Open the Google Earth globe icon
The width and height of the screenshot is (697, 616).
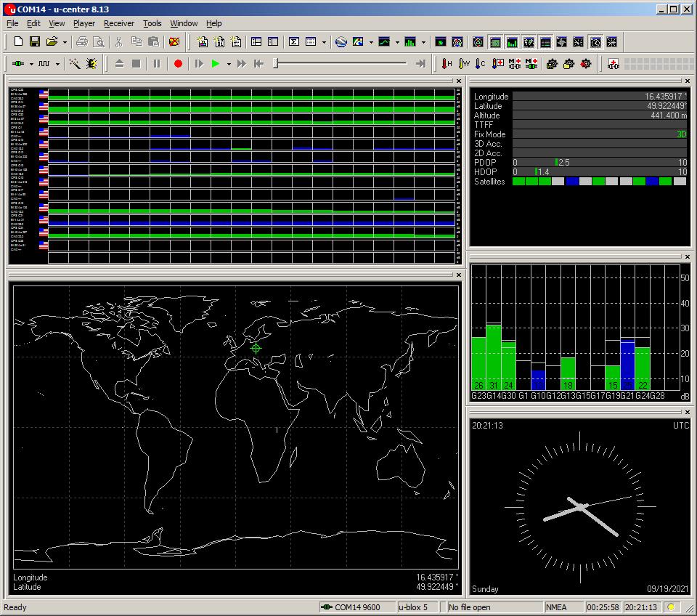pos(341,42)
